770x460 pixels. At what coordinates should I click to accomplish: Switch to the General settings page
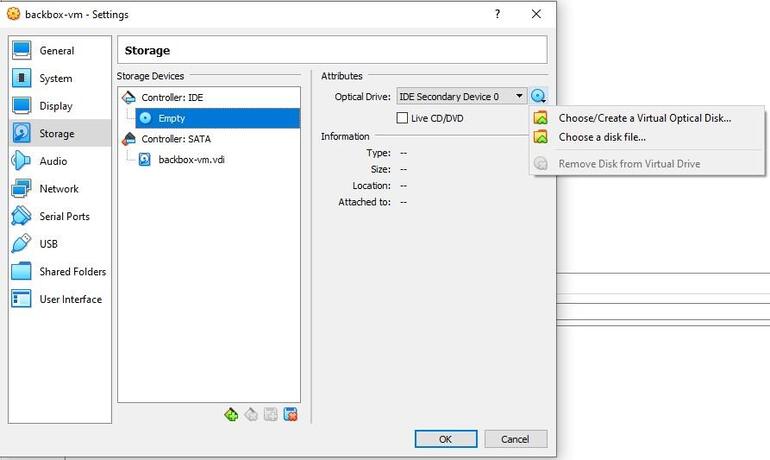point(60,51)
